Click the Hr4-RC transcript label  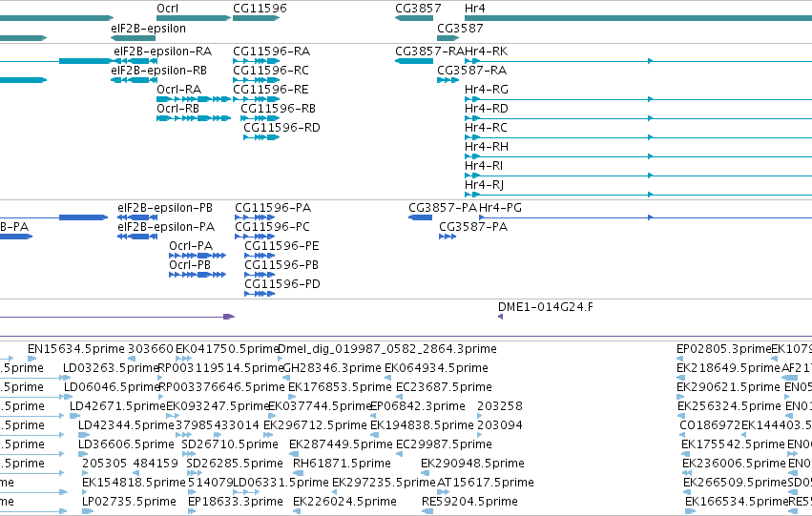point(486,128)
